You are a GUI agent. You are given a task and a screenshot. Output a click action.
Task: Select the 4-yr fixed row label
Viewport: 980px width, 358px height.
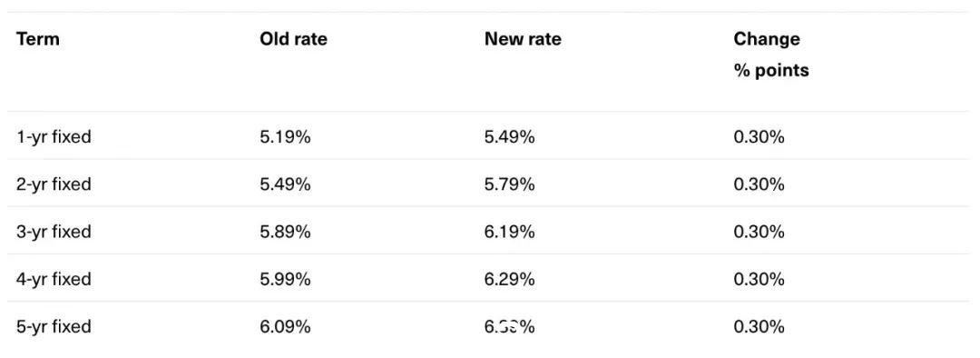(x=54, y=279)
